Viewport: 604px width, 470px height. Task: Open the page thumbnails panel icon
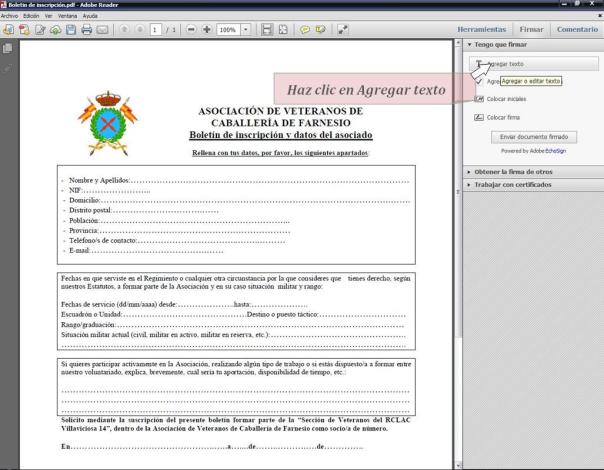coord(8,48)
